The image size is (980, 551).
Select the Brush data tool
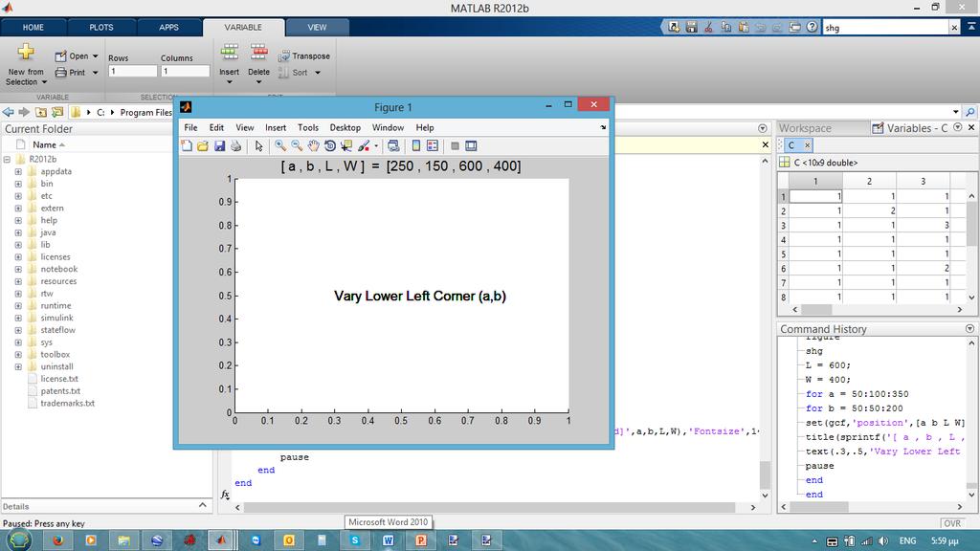coord(363,145)
